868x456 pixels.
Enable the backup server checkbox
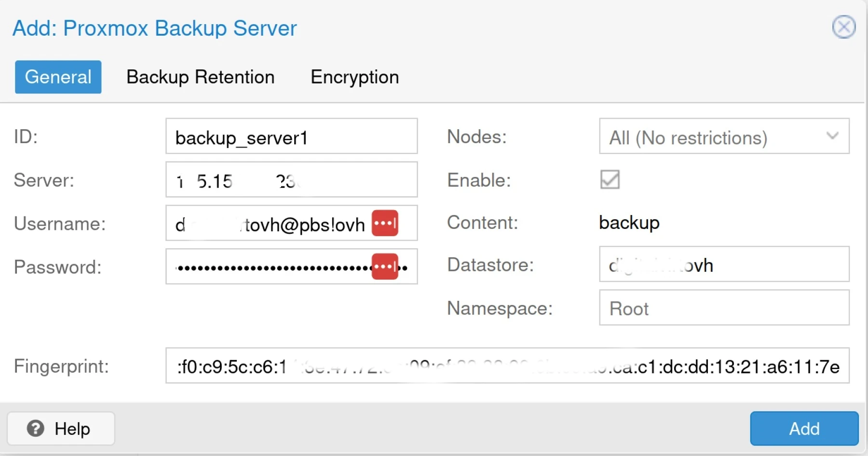[610, 180]
